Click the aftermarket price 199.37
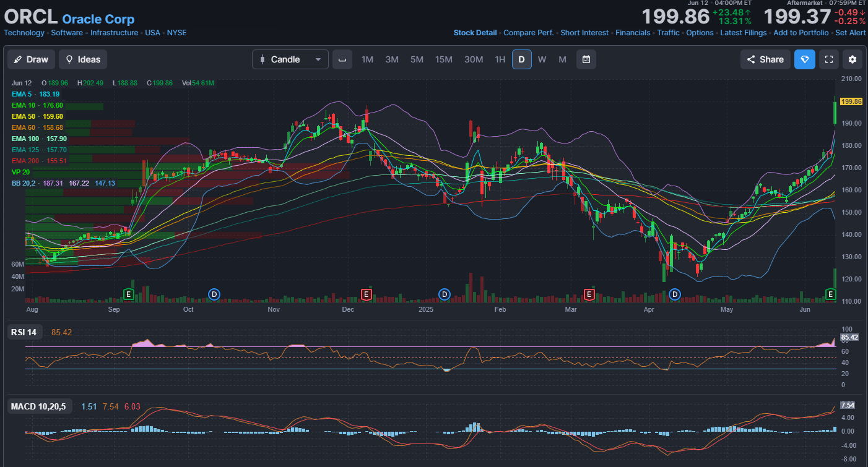This screenshot has width=868, height=467. point(797,17)
